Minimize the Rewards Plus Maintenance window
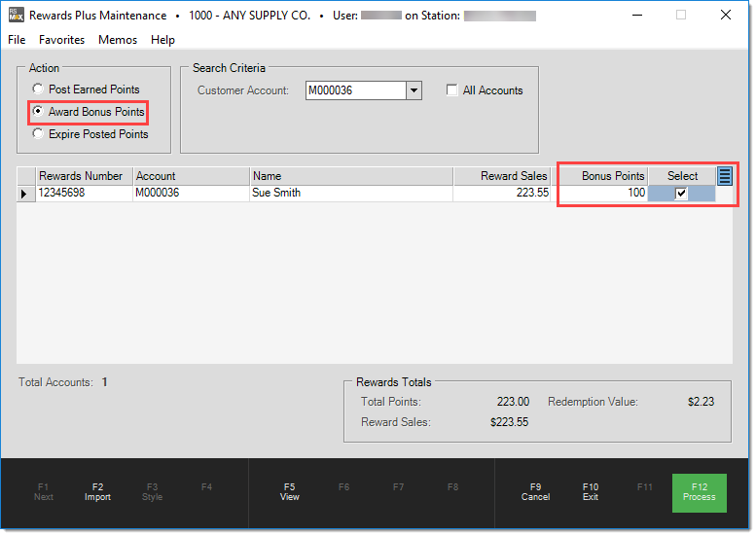 click(x=637, y=15)
